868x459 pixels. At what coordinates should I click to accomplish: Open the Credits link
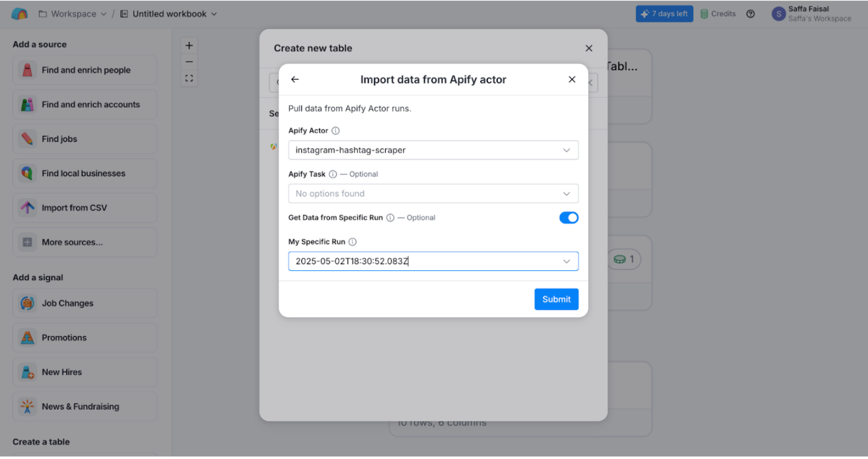718,14
